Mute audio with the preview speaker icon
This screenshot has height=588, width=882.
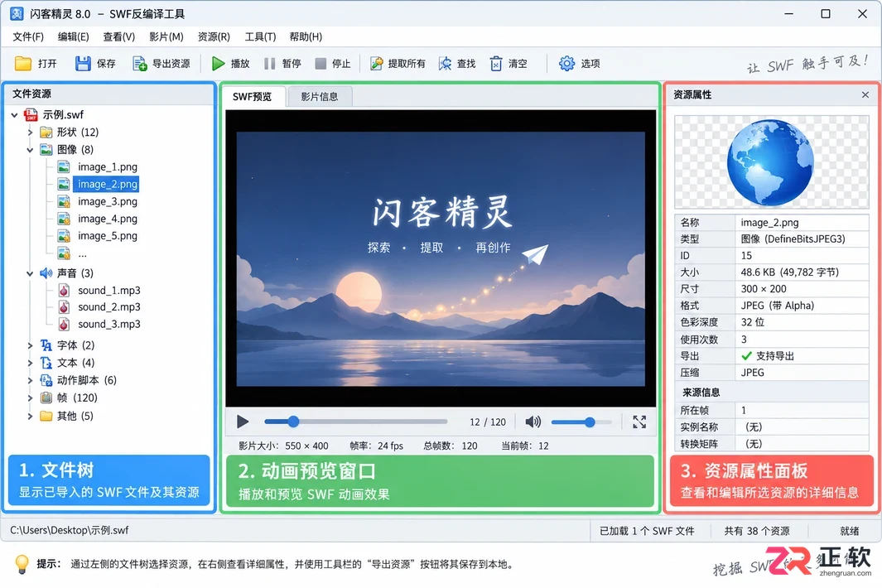pyautogui.click(x=533, y=422)
